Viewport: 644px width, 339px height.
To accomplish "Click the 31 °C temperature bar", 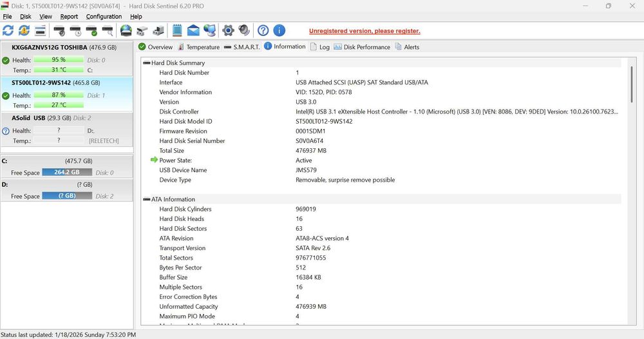I will (59, 70).
